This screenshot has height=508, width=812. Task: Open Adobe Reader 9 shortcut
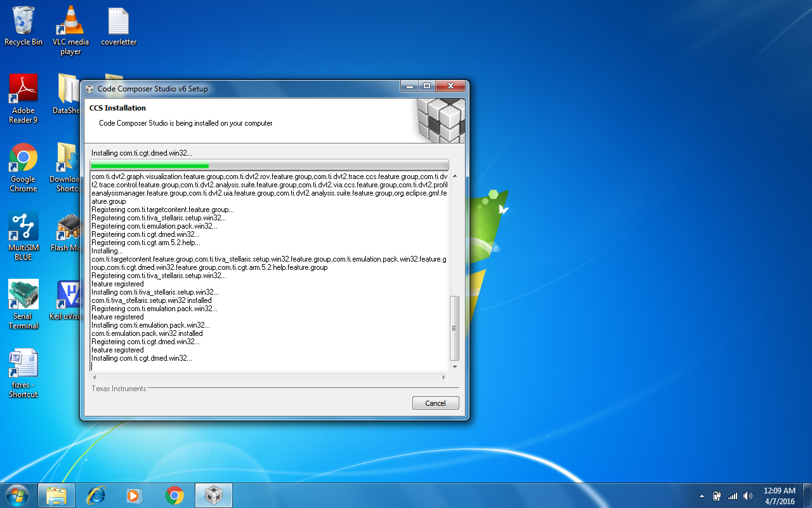[23, 98]
